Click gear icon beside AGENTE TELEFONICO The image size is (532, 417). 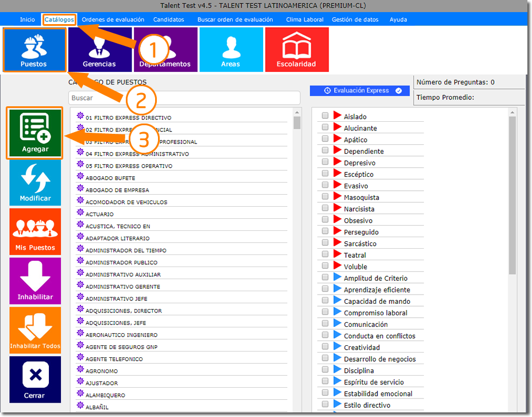(80, 357)
